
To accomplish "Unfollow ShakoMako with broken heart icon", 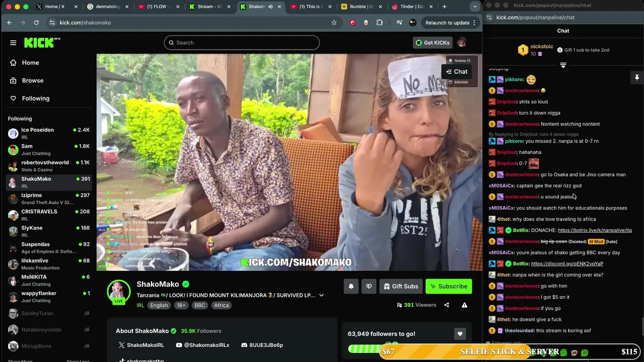I will (369, 286).
